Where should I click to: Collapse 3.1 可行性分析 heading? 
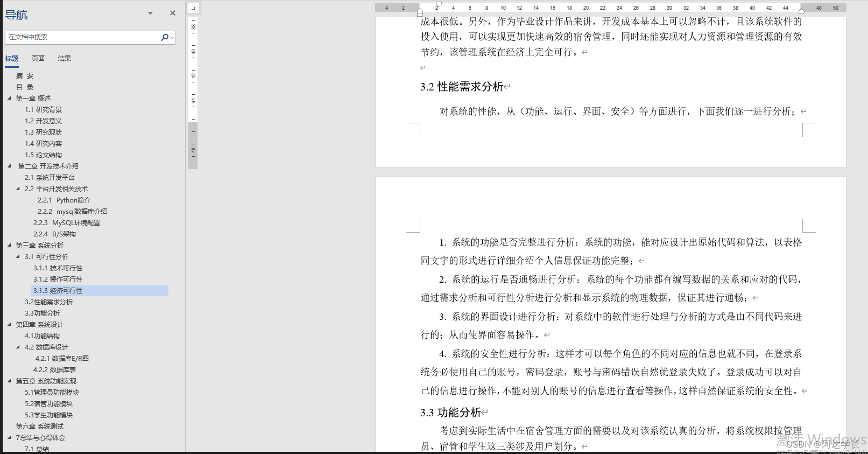click(x=18, y=256)
